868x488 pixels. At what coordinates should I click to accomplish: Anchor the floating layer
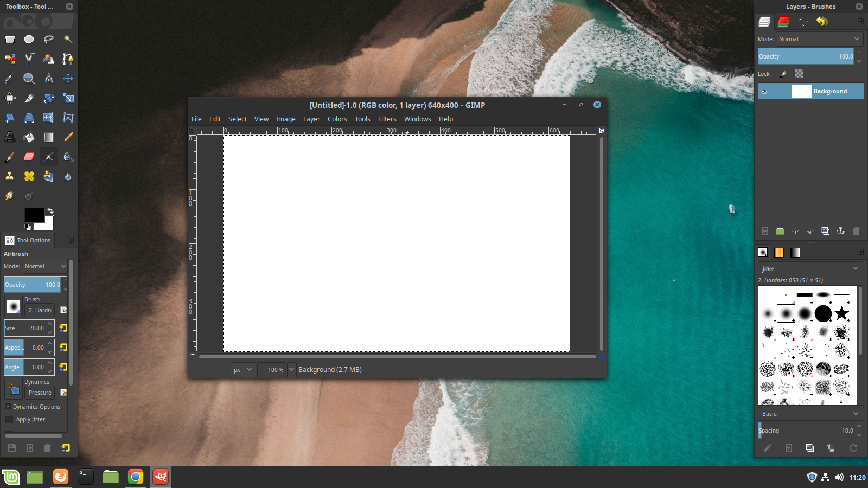click(840, 231)
